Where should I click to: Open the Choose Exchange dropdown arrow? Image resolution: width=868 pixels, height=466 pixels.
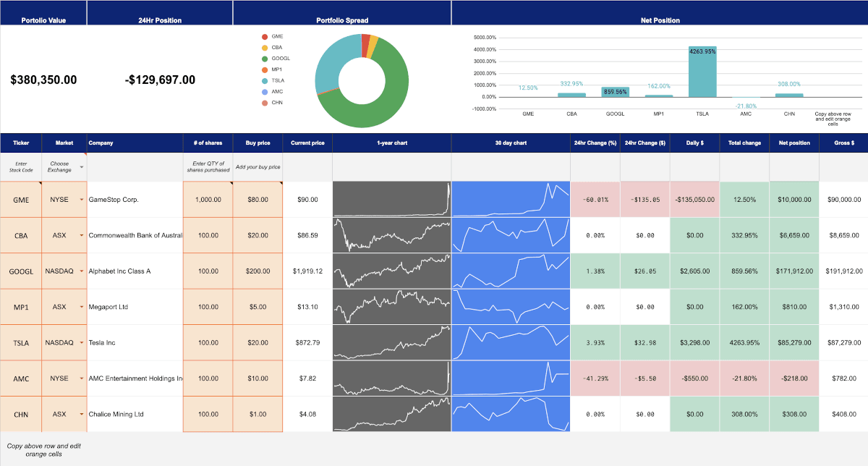point(82,167)
